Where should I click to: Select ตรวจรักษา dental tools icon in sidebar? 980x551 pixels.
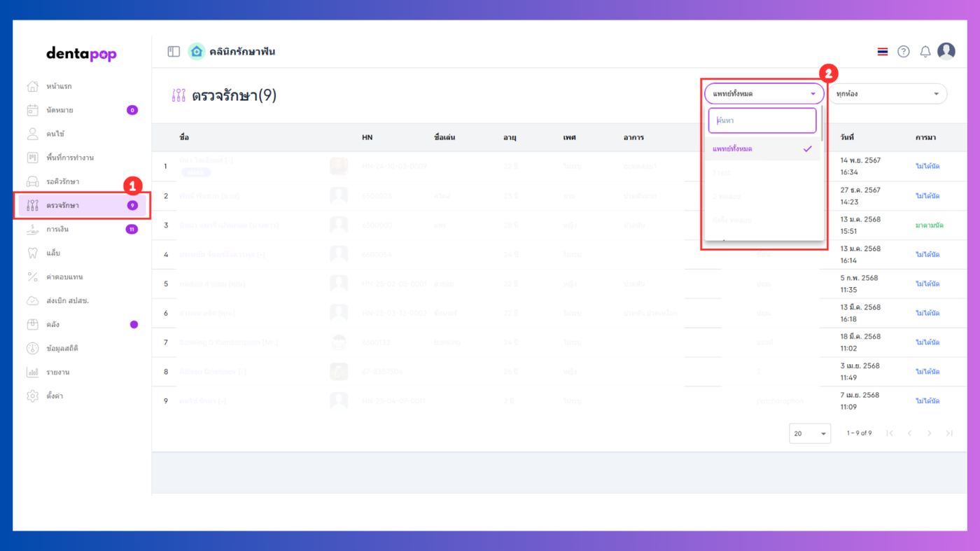[x=32, y=205]
